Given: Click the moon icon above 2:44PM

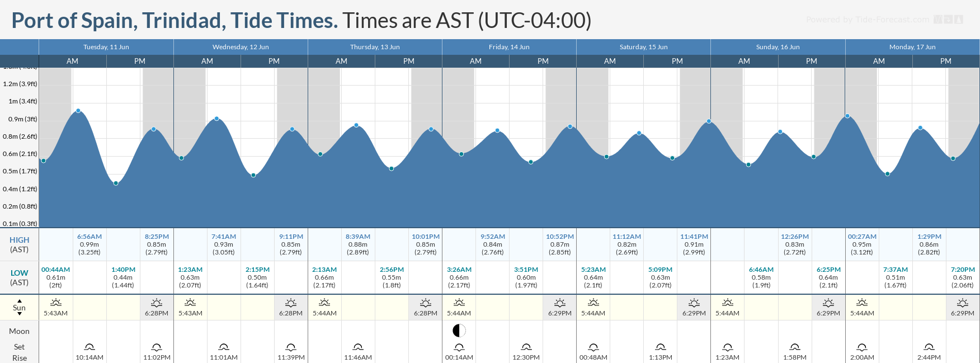Looking at the screenshot, I should click(929, 347).
